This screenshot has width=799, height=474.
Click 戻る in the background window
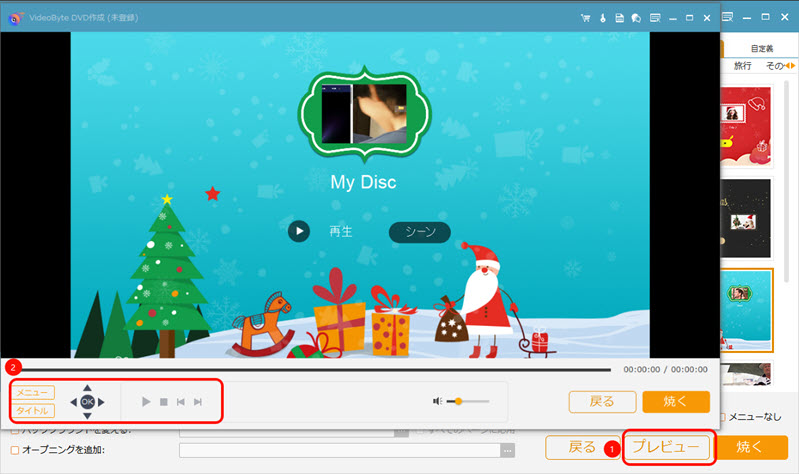582,447
